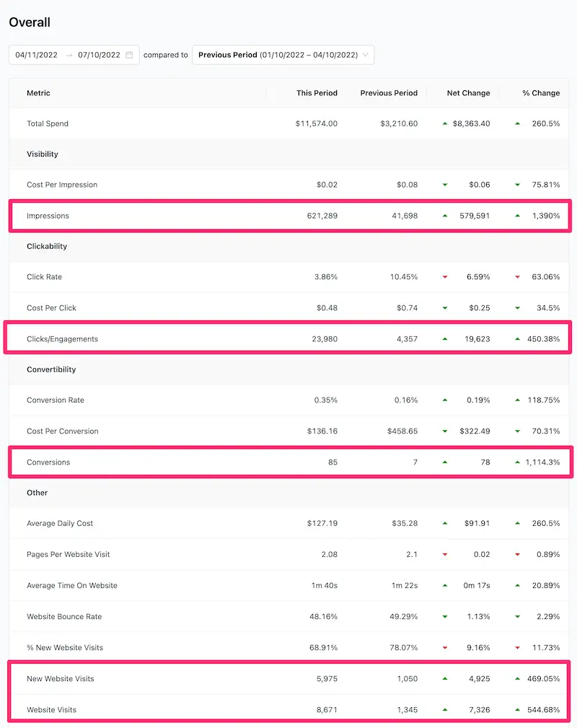Click the green up arrow beside Conversions
This screenshot has width=577, height=728.
click(x=445, y=462)
